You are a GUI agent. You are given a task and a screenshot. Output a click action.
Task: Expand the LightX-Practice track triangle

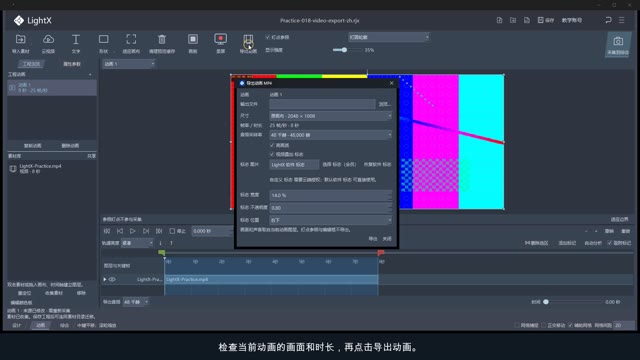point(105,280)
